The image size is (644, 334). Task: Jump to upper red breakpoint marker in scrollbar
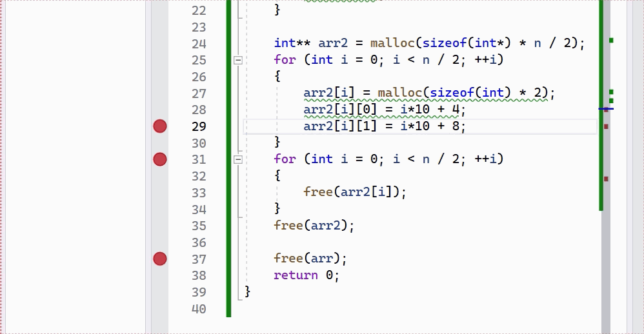click(606, 126)
